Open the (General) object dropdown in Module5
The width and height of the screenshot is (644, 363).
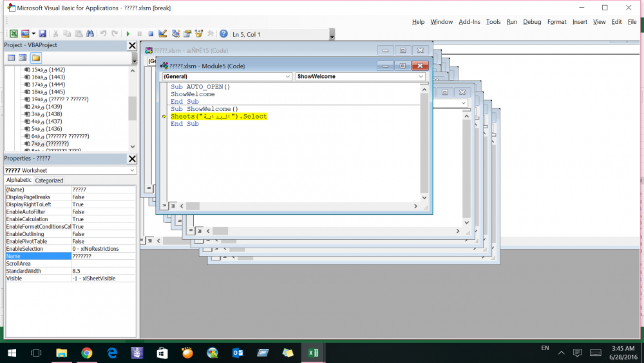coord(287,77)
